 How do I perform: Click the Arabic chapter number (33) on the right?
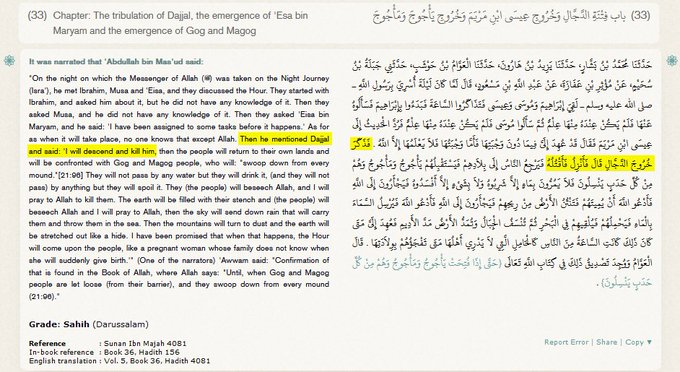click(641, 16)
